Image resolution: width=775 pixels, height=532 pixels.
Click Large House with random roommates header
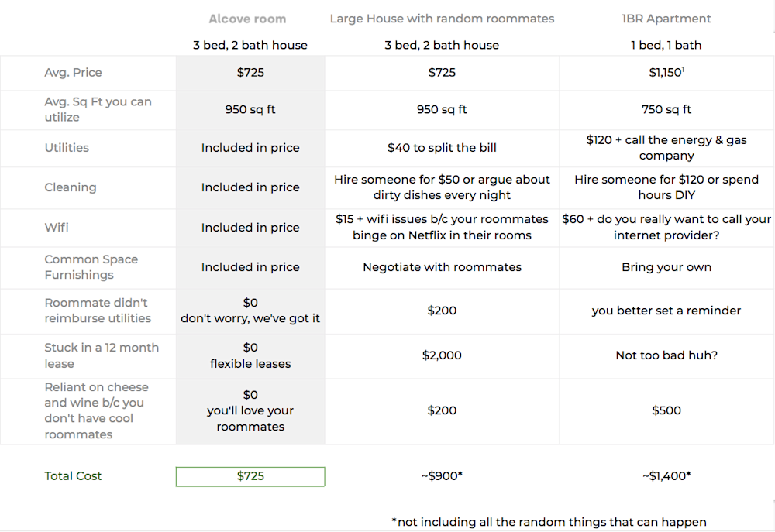(442, 19)
